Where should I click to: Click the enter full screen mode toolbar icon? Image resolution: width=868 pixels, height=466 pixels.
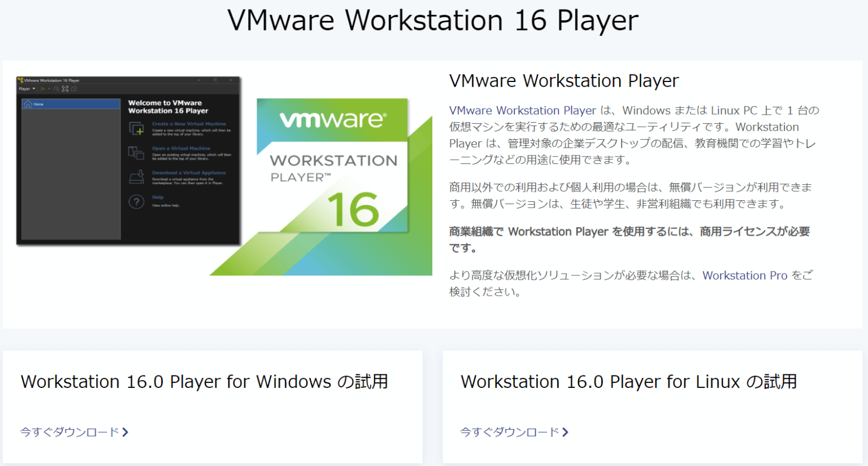pos(64,88)
